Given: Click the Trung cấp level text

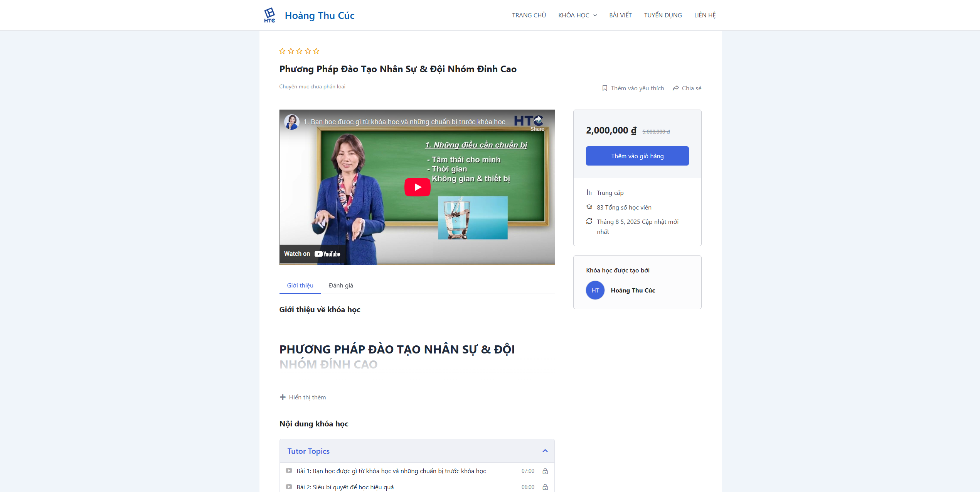Looking at the screenshot, I should [x=610, y=193].
